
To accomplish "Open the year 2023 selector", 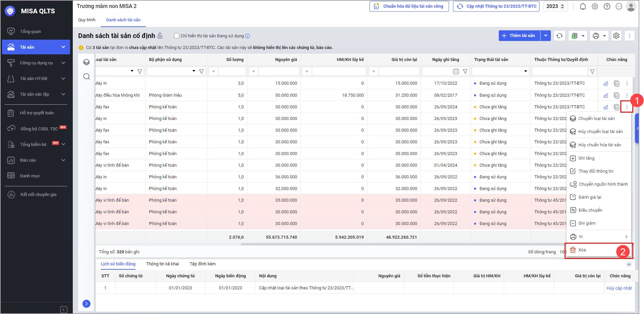I will [x=555, y=6].
